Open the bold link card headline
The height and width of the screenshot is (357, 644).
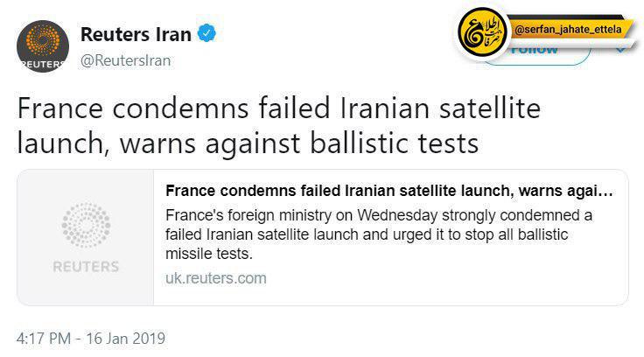click(389, 191)
